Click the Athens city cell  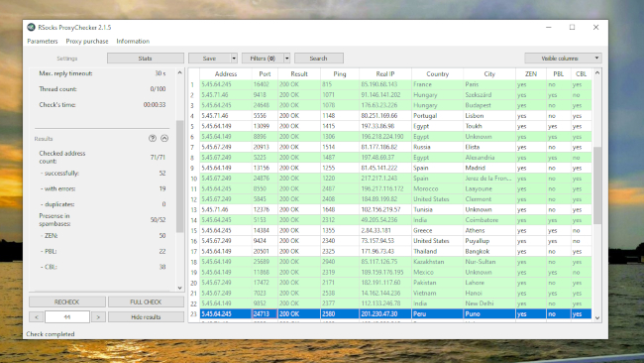(489, 231)
